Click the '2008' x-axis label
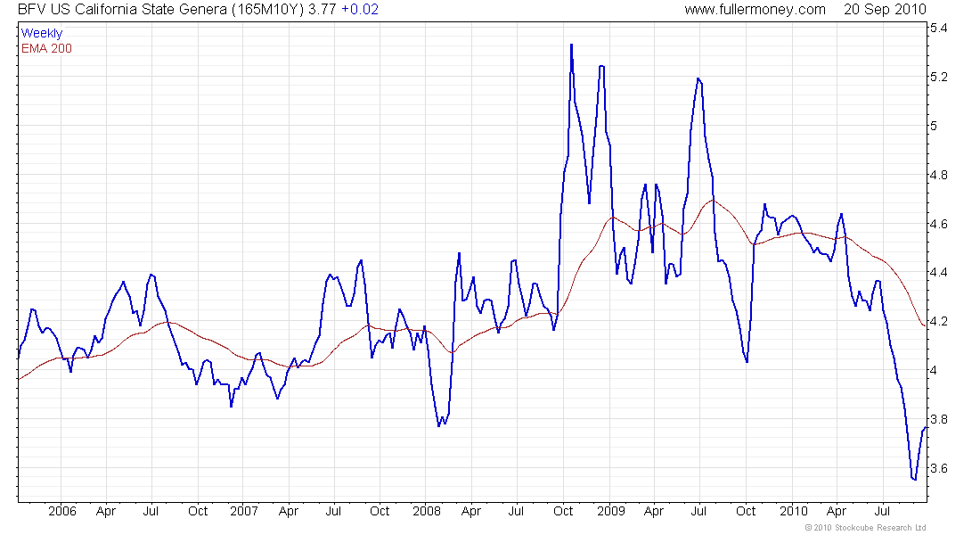 tap(426, 511)
